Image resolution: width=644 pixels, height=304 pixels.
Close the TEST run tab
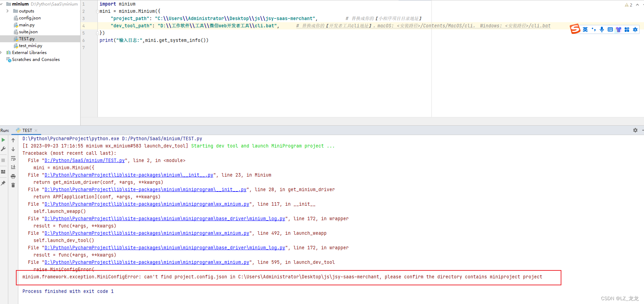(36, 131)
